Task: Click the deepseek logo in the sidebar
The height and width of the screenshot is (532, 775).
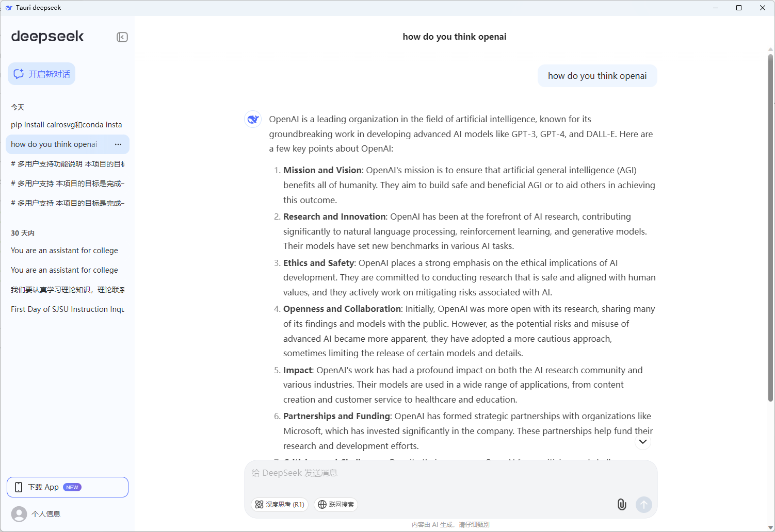Action: tap(47, 37)
